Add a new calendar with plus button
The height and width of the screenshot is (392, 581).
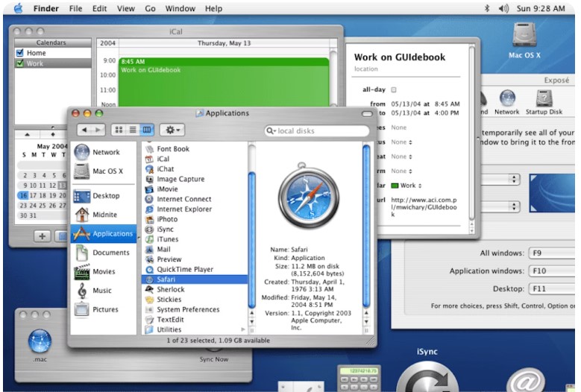43,236
